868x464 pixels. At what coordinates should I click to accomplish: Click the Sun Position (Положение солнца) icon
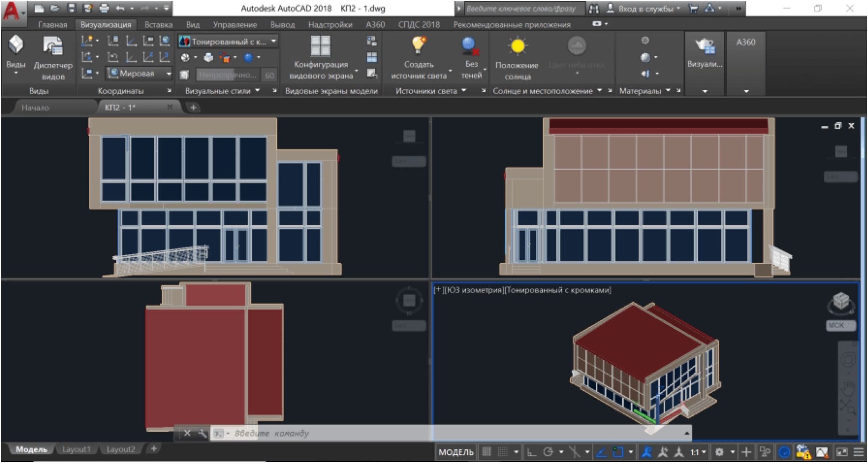pyautogui.click(x=517, y=46)
